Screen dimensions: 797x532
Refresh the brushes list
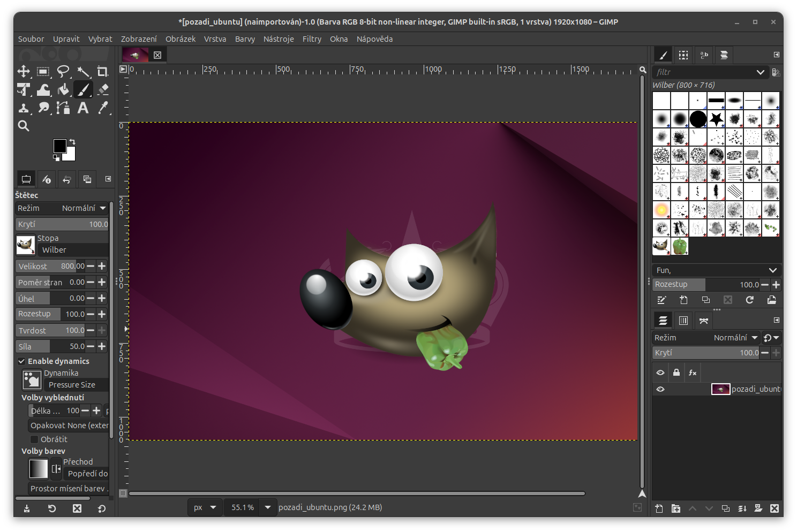[749, 300]
